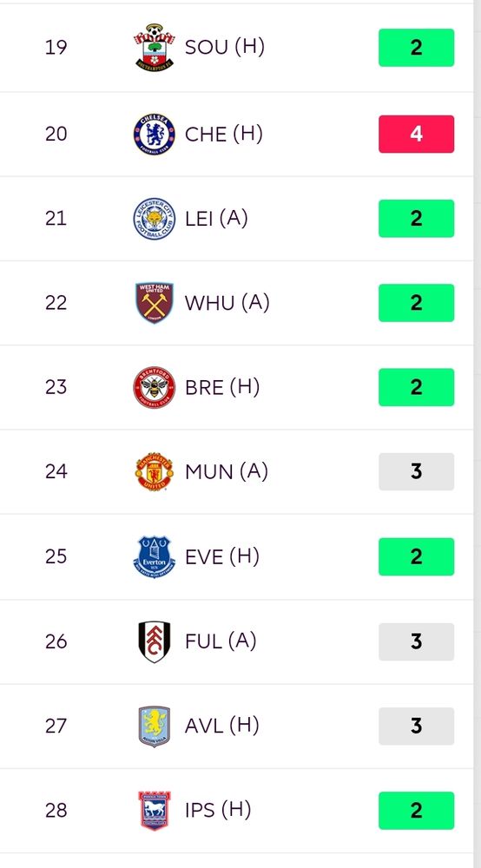Click the vertical scrollbar on the right edge
Viewport: 481px width, 868px height.
click(x=478, y=434)
